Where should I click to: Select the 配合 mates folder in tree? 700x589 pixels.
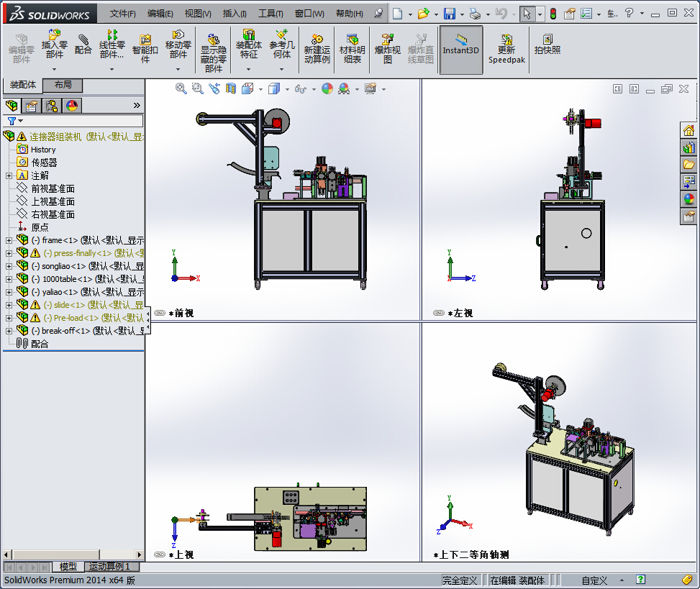click(40, 344)
